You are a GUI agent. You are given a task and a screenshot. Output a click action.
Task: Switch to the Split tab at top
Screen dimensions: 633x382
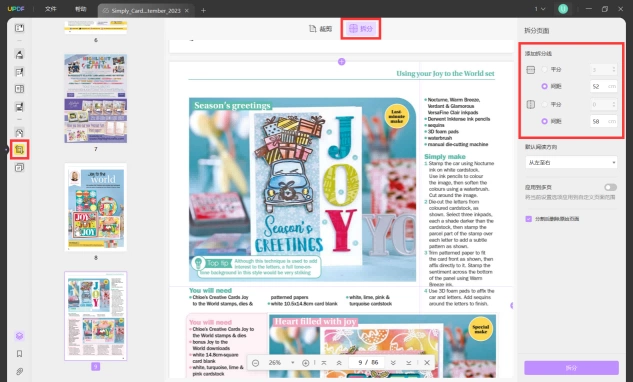361,28
